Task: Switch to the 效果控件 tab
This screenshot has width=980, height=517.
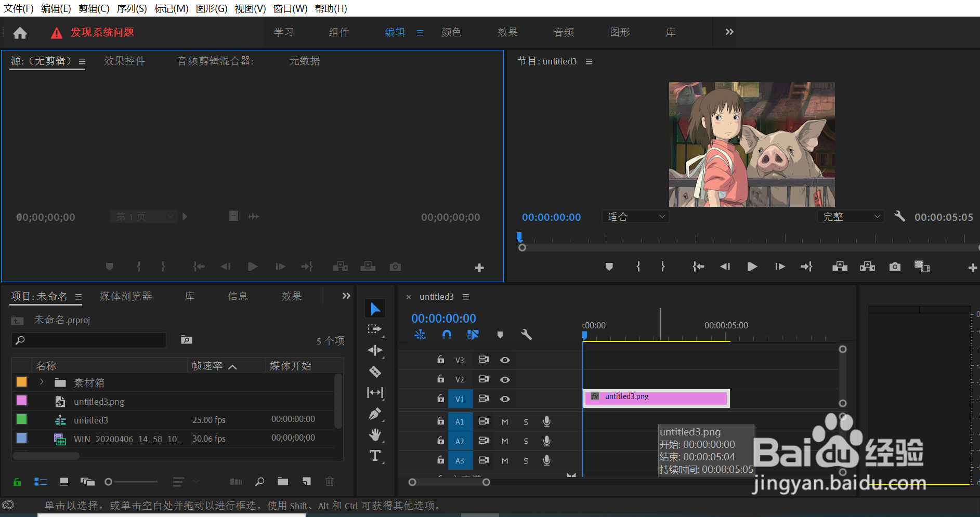Action: click(x=125, y=61)
